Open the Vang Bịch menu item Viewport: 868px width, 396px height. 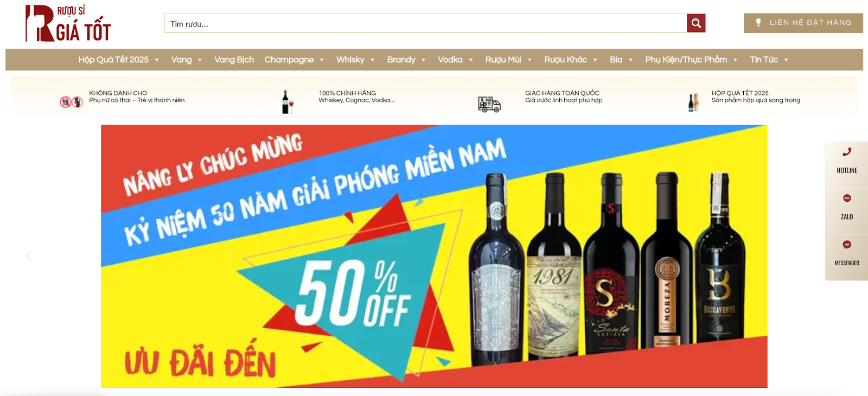click(234, 60)
